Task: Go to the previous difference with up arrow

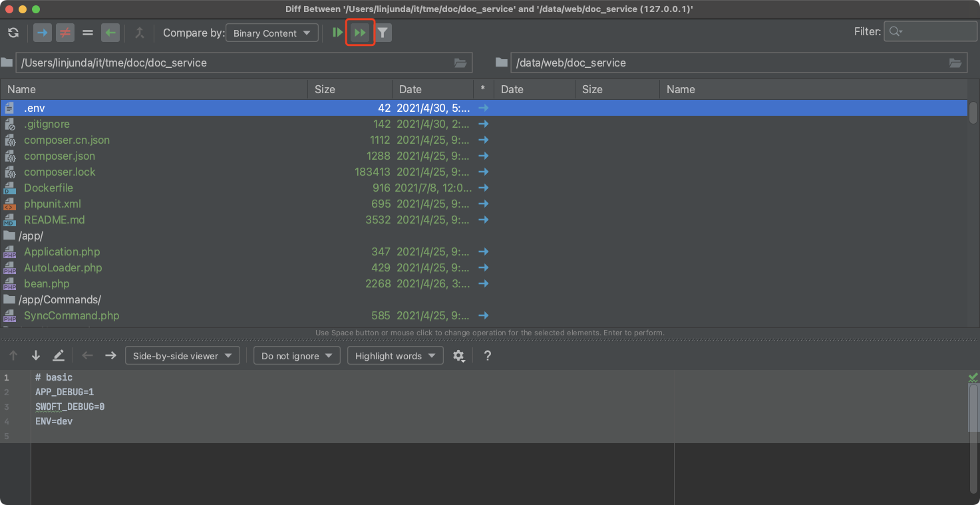Action: tap(13, 356)
